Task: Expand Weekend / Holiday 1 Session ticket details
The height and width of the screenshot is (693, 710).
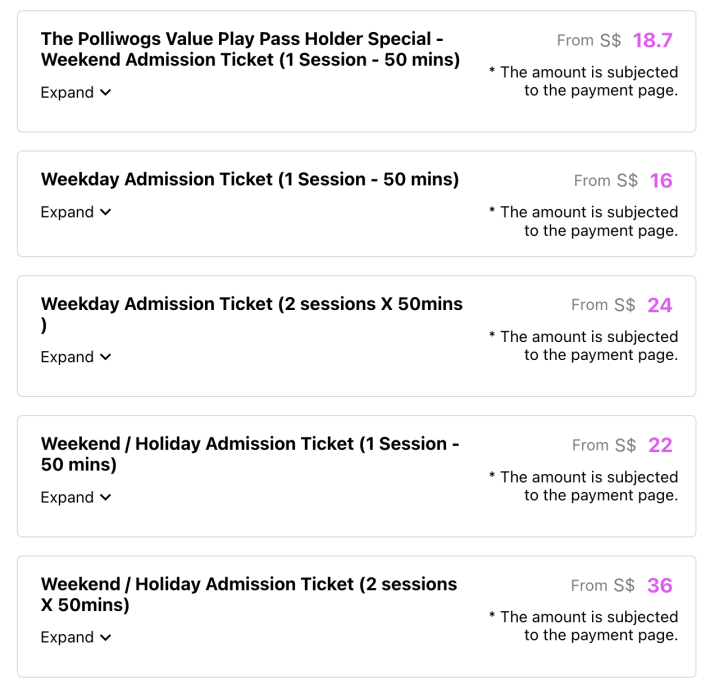Action: click(67, 498)
